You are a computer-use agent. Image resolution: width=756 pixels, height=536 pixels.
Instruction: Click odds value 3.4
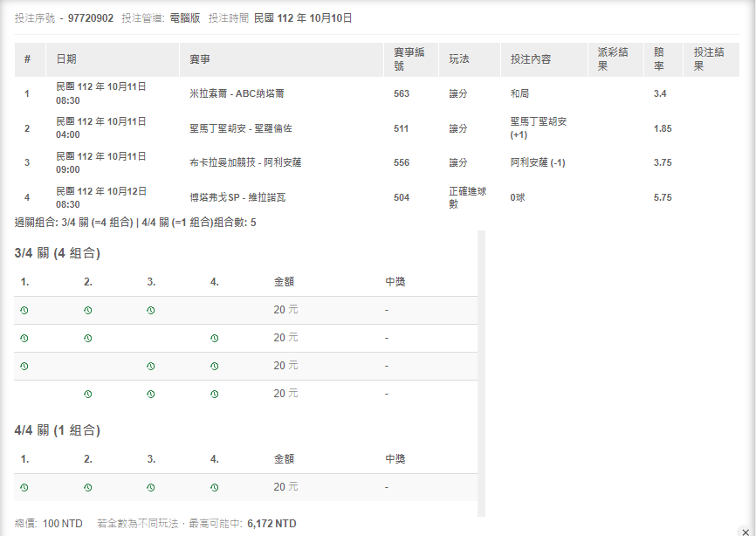(x=660, y=93)
